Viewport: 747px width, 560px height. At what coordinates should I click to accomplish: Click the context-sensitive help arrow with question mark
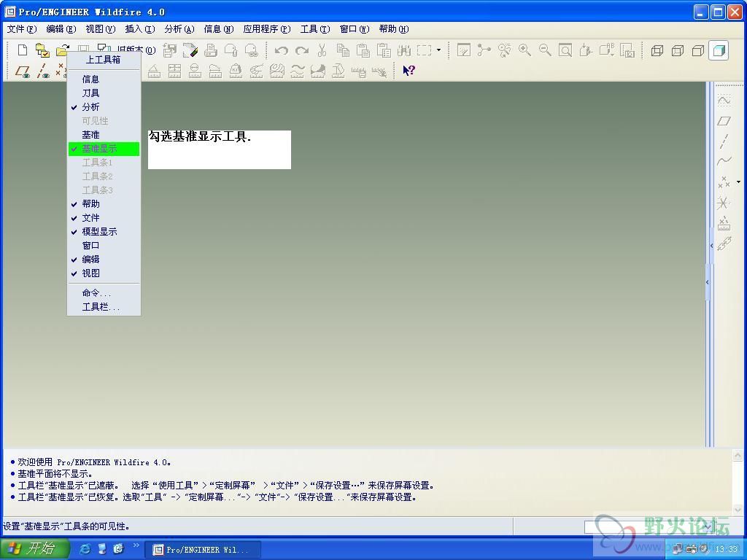(409, 71)
